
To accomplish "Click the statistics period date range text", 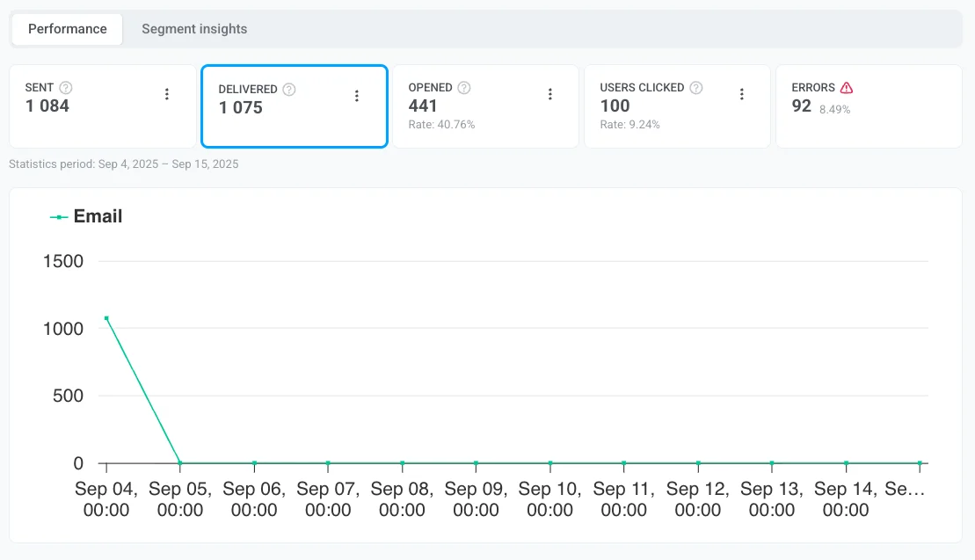I will pos(122,164).
